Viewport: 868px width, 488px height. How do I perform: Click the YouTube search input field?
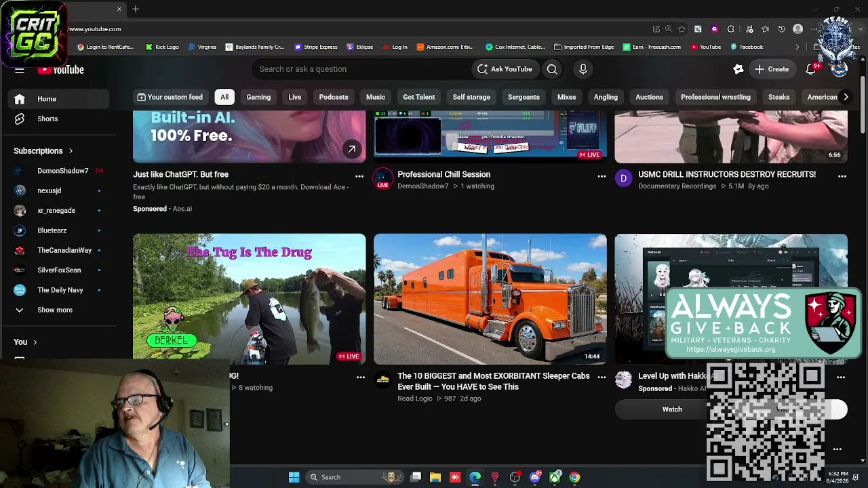[x=361, y=69]
